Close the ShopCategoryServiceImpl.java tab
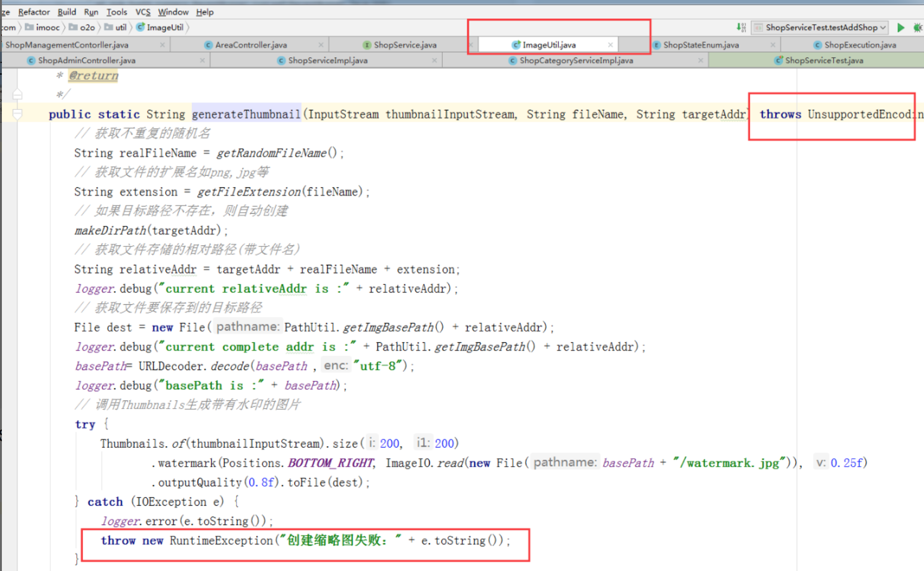 701,60
